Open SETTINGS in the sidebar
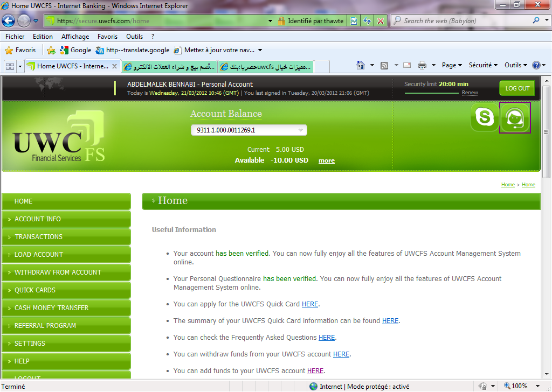The image size is (552, 392). pos(66,344)
